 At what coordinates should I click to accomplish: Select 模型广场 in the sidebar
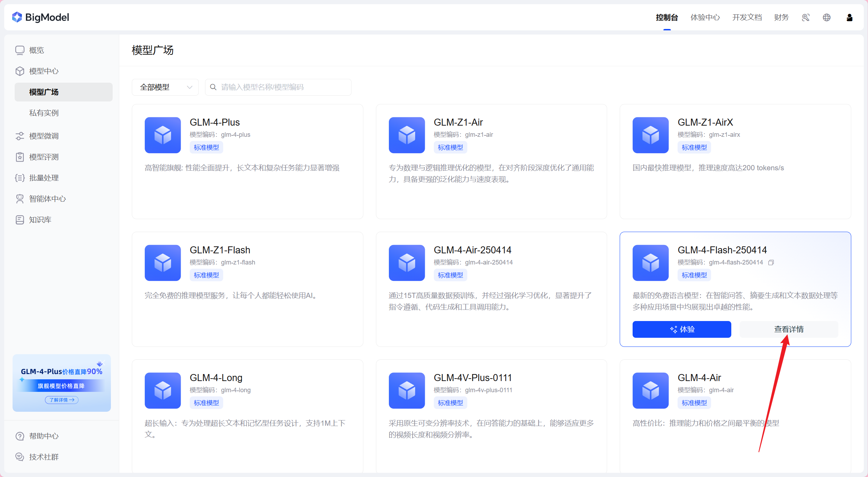63,92
